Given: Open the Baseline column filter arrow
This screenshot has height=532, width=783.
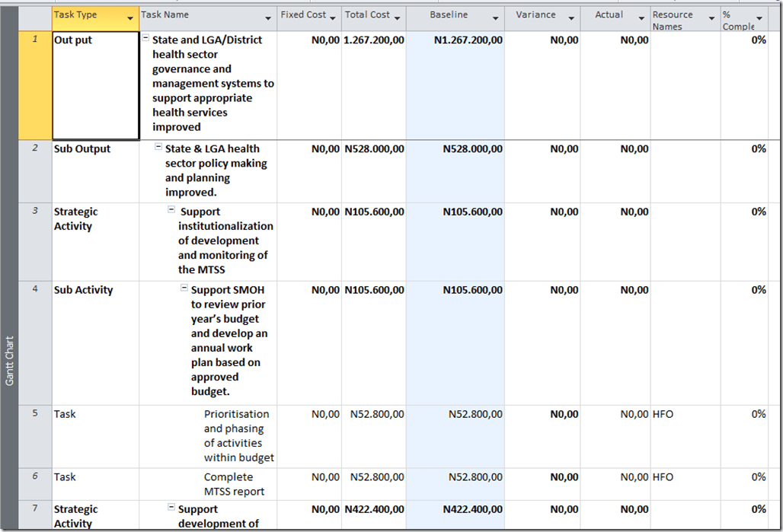Looking at the screenshot, I should (496, 18).
